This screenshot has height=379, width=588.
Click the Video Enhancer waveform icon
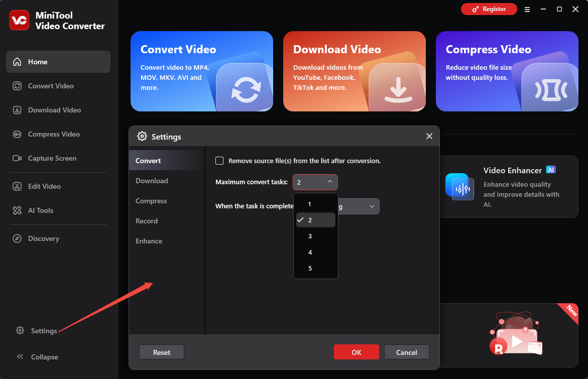pos(460,186)
